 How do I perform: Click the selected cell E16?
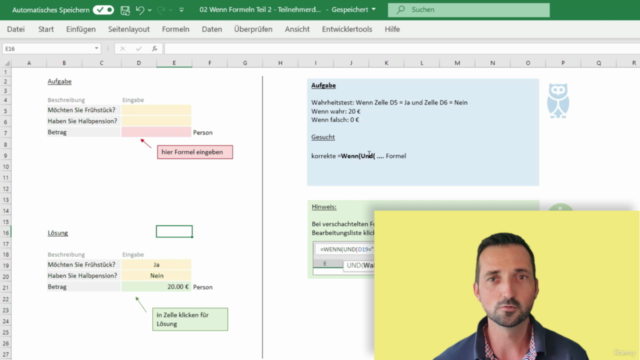(x=174, y=232)
